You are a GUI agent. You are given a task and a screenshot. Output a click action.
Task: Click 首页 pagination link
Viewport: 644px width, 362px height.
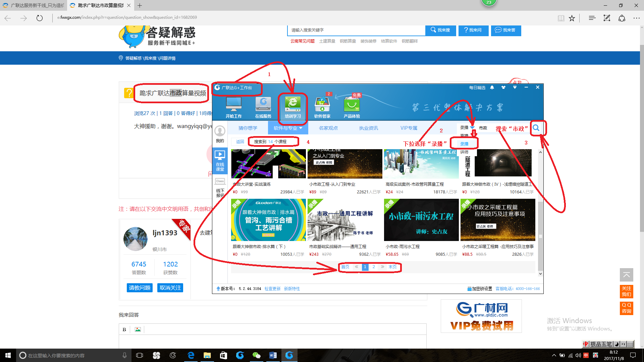coord(345,267)
